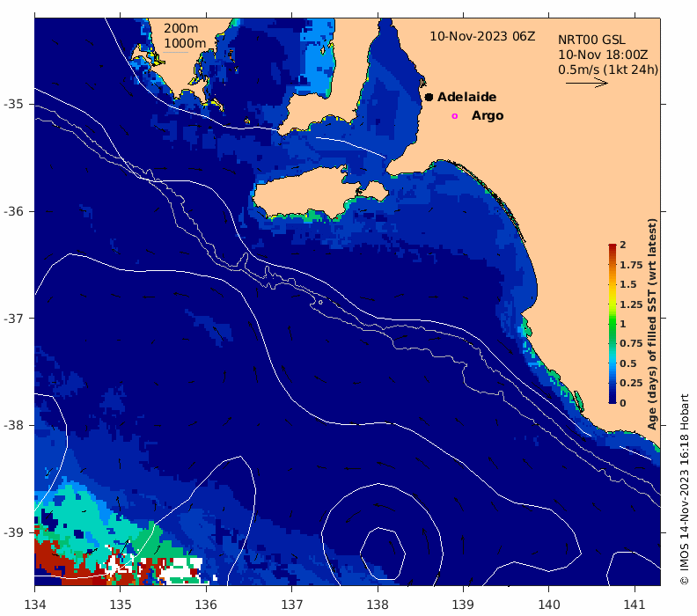Click the 141 longitude axis label
Screen dimensions: 697x616
(x=635, y=605)
